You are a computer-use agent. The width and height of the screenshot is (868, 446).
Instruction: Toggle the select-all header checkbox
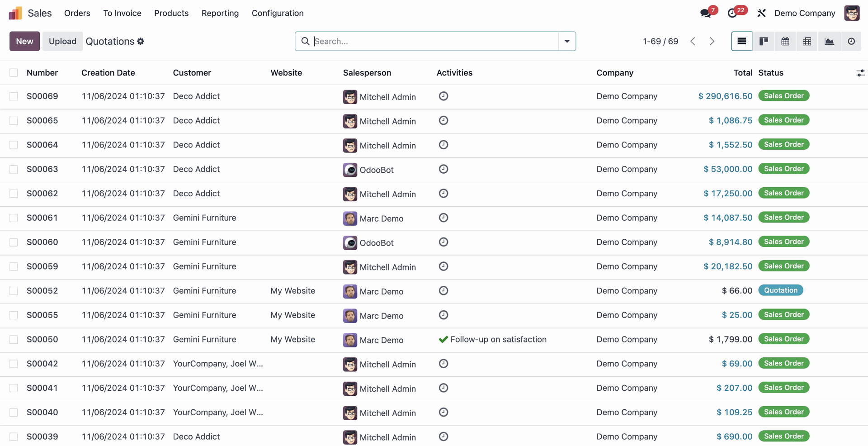pyautogui.click(x=14, y=73)
